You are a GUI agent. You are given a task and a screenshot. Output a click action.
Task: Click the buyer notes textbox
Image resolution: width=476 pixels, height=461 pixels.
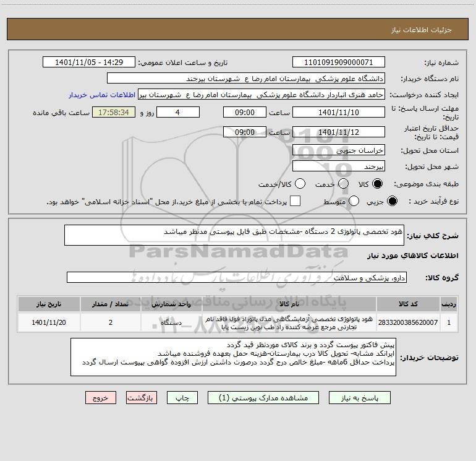click(x=233, y=357)
